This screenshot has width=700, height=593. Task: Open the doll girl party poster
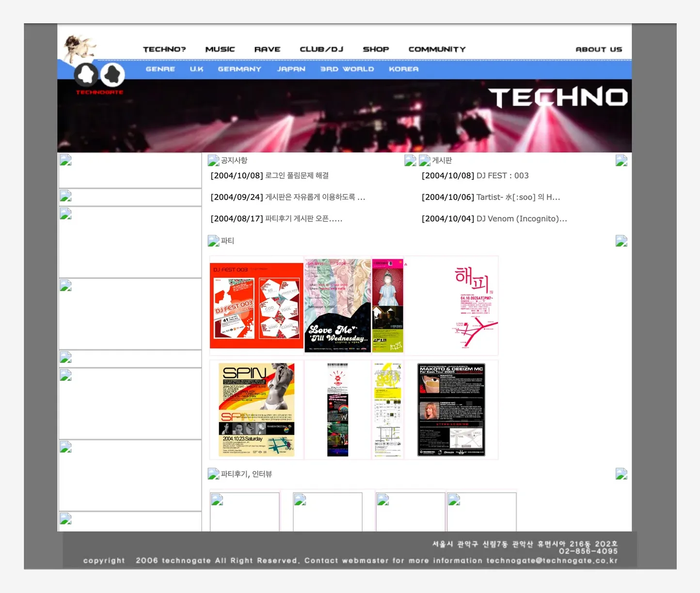click(388, 306)
